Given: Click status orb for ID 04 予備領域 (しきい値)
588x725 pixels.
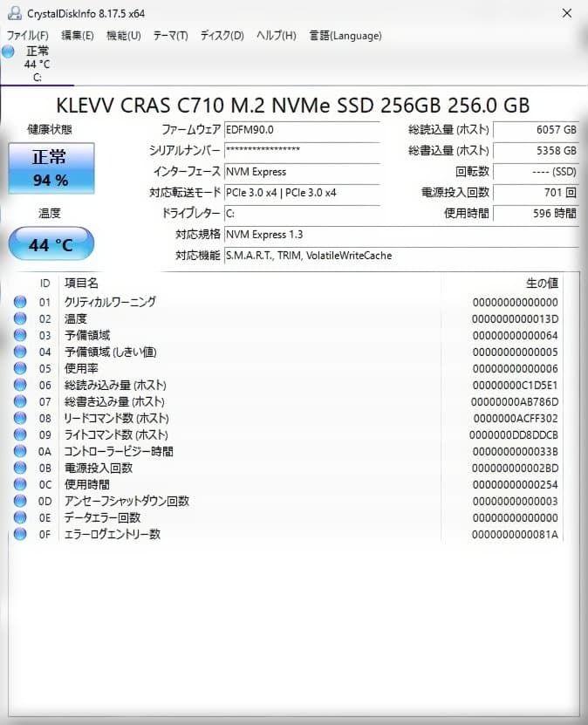Looking at the screenshot, I should pyautogui.click(x=20, y=352).
